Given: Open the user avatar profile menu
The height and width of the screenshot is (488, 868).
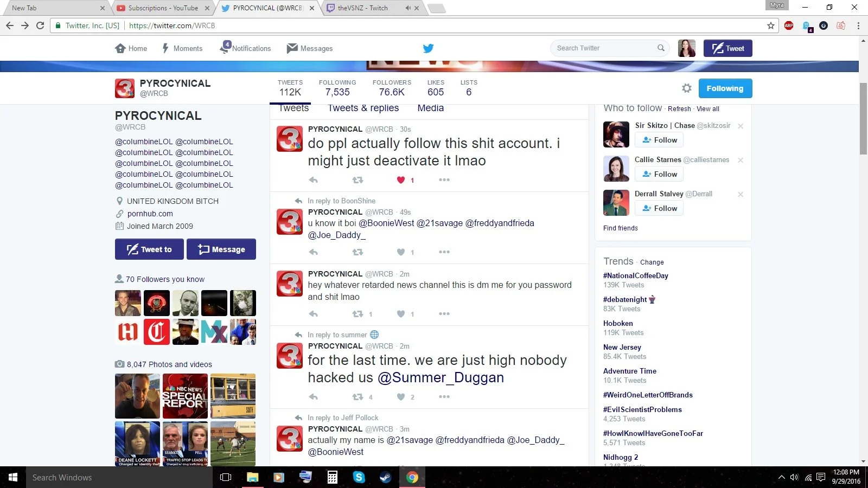Looking at the screenshot, I should pos(686,48).
